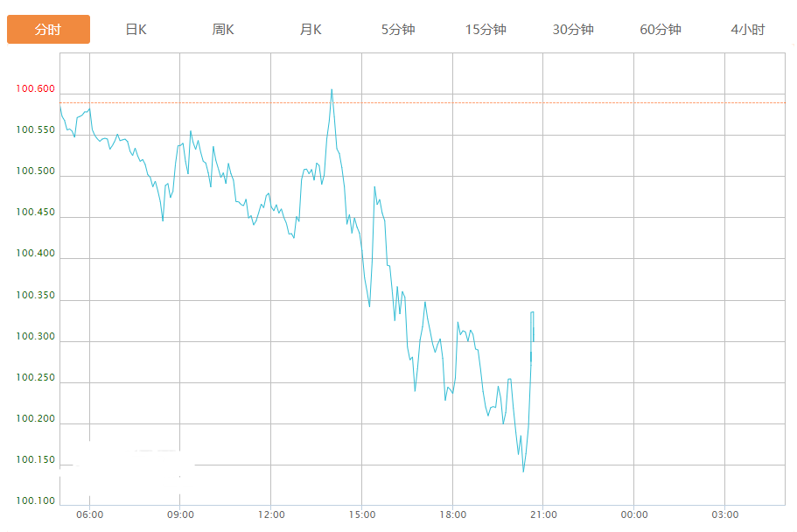Click the lowest trough of the price line

(523, 472)
